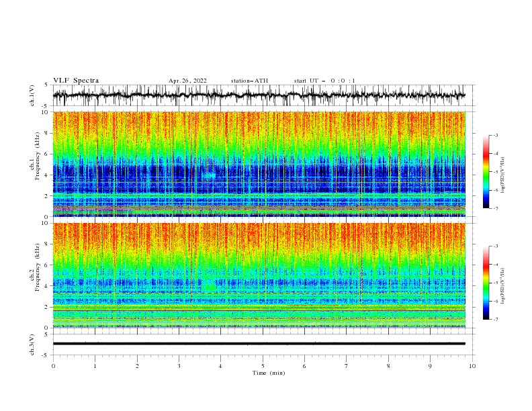Image resolution: width=532 pixels, height=411 pixels.
Task: Click the ch.1 'Frequency (kHz)' axis label
Action: (37, 156)
